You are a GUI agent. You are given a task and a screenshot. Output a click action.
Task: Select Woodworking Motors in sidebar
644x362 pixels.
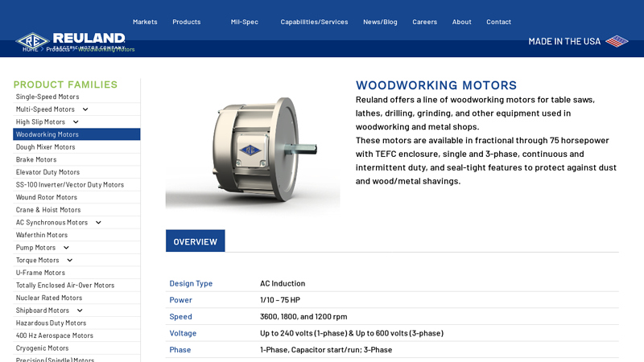76,134
